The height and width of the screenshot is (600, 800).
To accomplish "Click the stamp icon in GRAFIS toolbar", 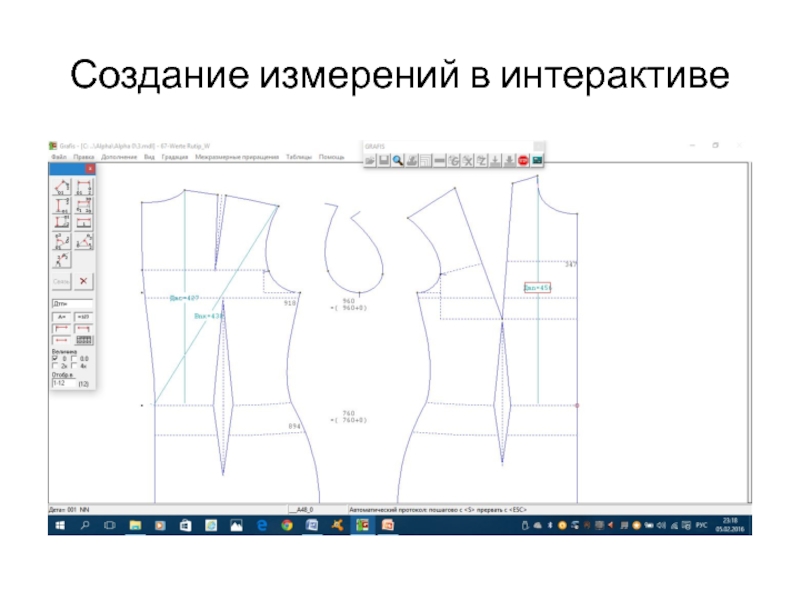I will pos(412,161).
